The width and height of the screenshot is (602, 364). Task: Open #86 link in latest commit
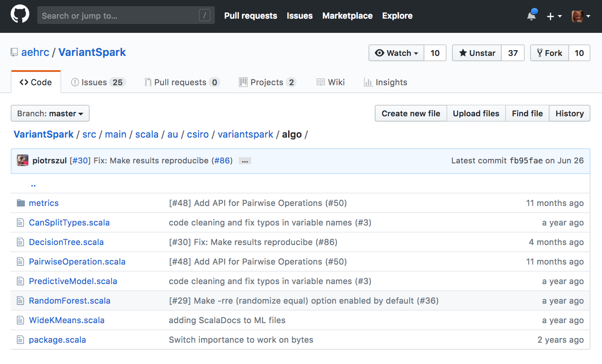click(222, 160)
